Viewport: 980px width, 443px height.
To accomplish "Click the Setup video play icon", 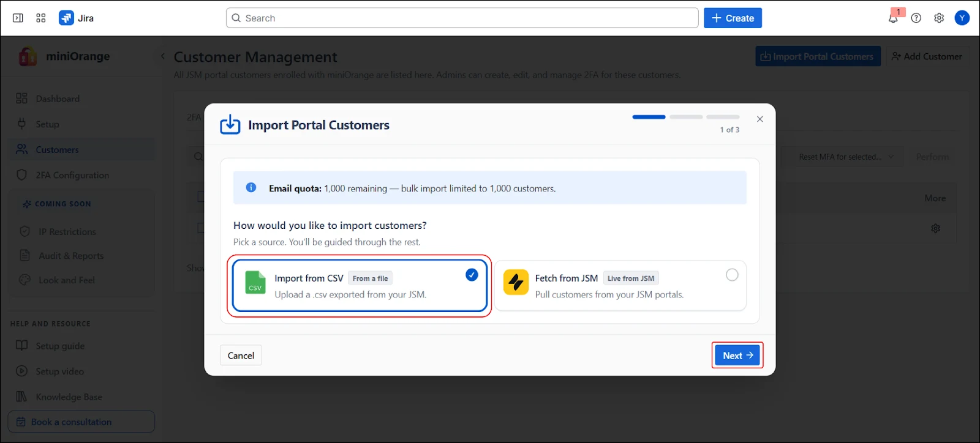I will (x=22, y=371).
